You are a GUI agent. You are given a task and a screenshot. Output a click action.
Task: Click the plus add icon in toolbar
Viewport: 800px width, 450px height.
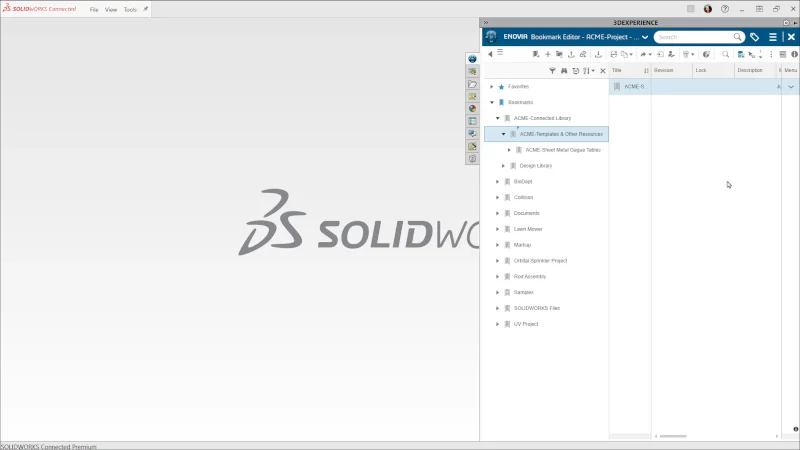[x=547, y=54]
